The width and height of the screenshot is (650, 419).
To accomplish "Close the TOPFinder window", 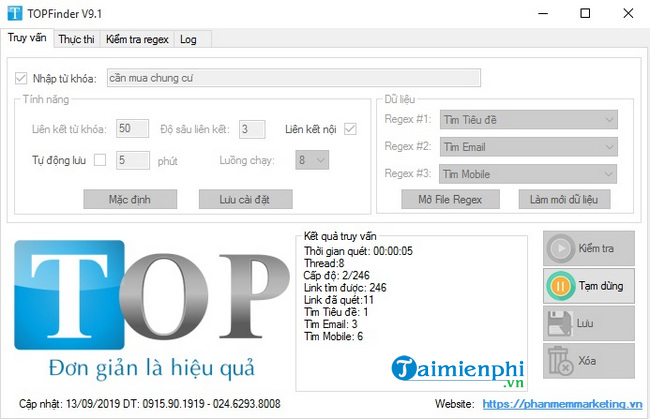I will (628, 14).
